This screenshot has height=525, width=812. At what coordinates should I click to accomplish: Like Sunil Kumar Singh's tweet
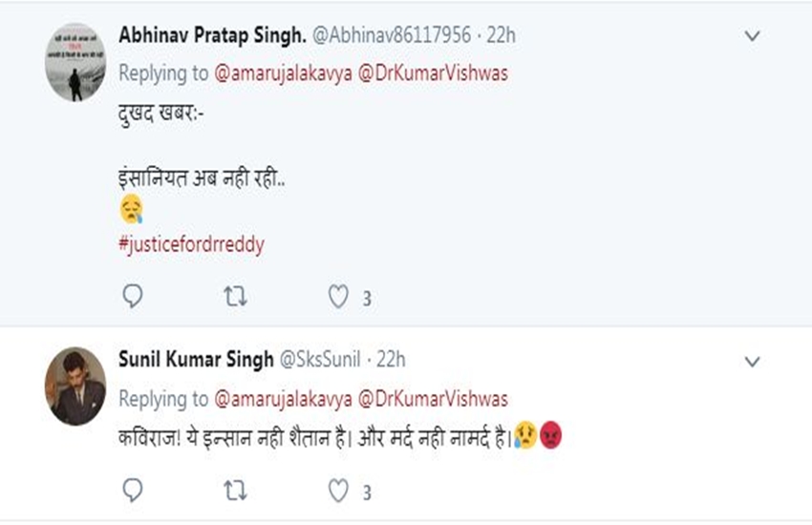coord(338,491)
